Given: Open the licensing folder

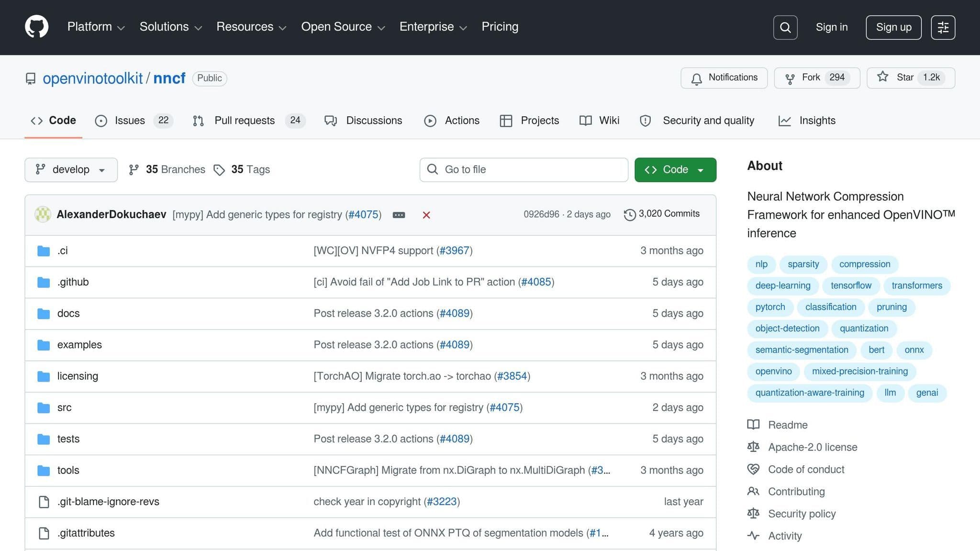Looking at the screenshot, I should 78,376.
